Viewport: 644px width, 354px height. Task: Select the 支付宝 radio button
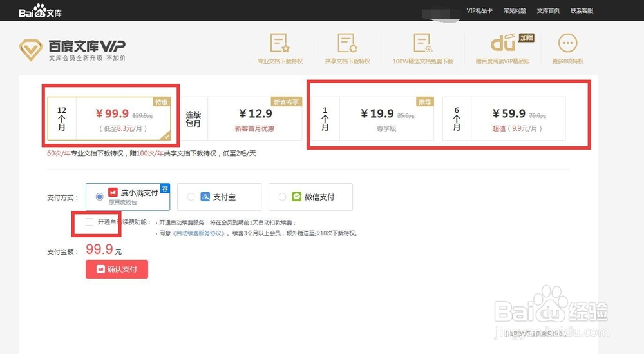pos(191,197)
